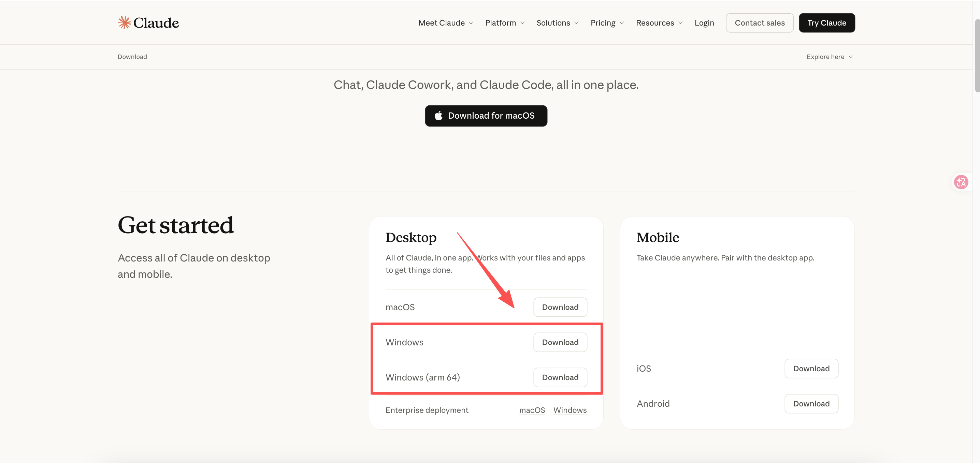980x463 pixels.
Task: Download the Windows desktop app
Action: pyautogui.click(x=560, y=342)
